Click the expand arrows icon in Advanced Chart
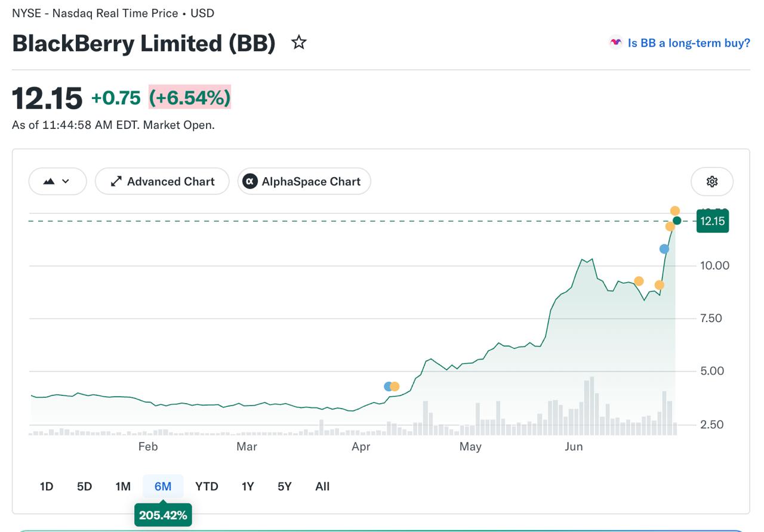 pyautogui.click(x=116, y=181)
